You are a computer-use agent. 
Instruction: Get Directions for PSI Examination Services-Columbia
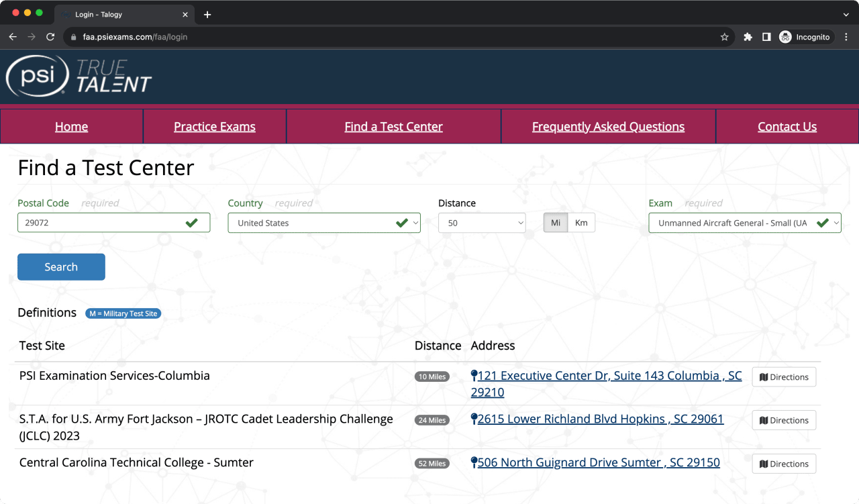[x=784, y=377]
